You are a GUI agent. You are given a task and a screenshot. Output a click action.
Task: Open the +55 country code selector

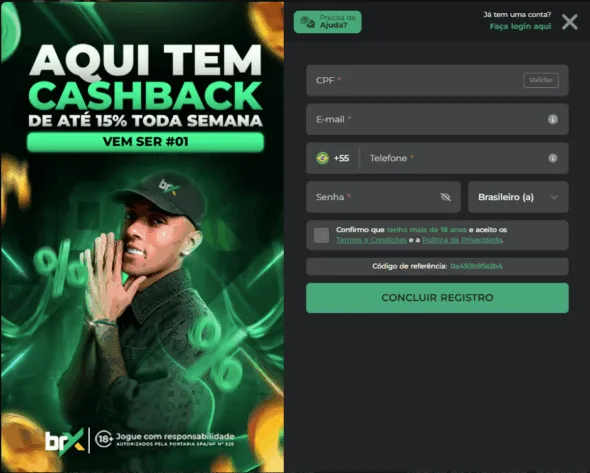click(333, 158)
